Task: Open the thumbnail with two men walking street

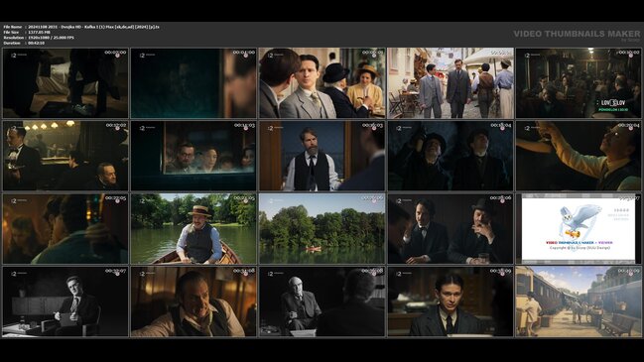Action: (451, 83)
